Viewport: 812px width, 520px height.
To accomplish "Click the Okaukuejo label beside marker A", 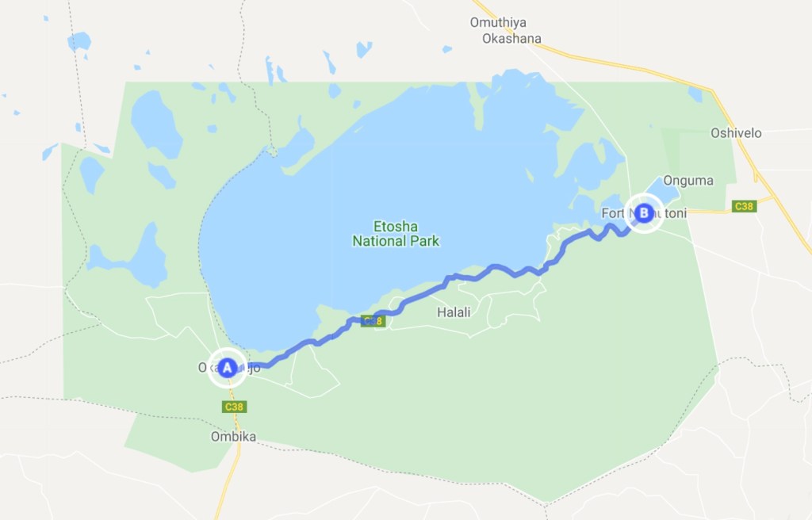I will click(229, 368).
